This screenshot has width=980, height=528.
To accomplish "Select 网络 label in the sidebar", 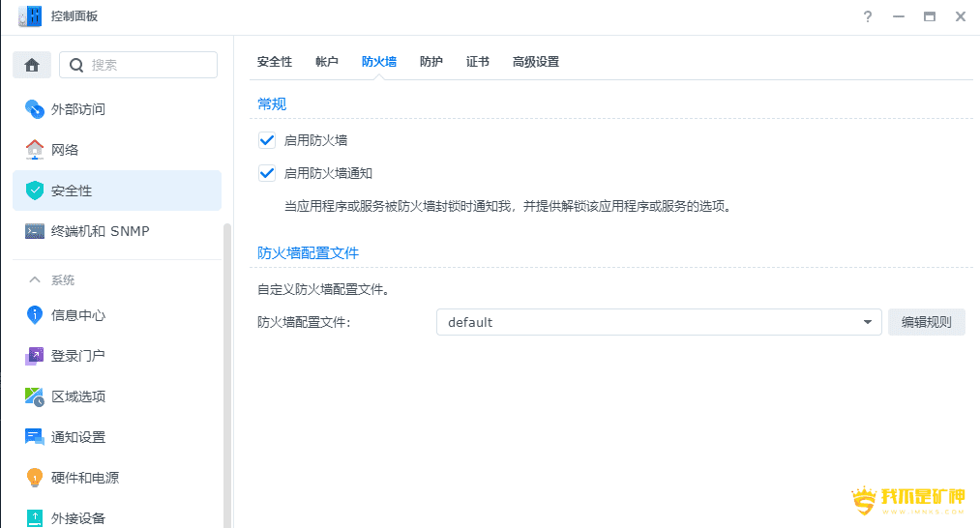I will (65, 150).
